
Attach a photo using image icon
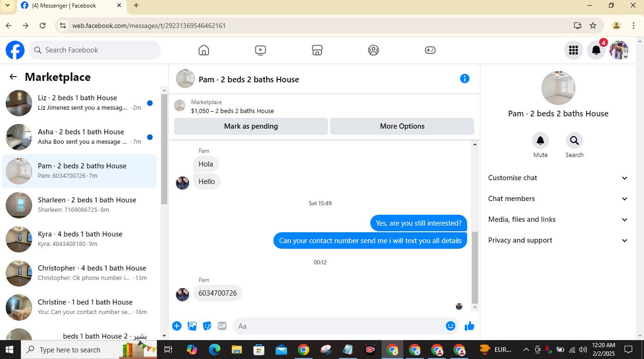coord(192,326)
